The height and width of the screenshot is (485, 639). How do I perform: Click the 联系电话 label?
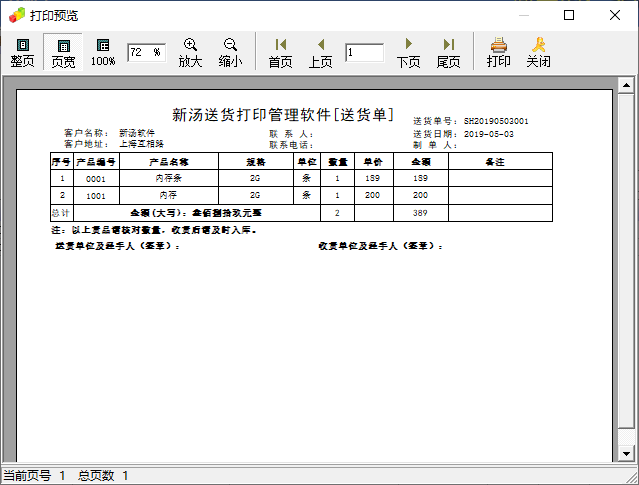[x=291, y=145]
